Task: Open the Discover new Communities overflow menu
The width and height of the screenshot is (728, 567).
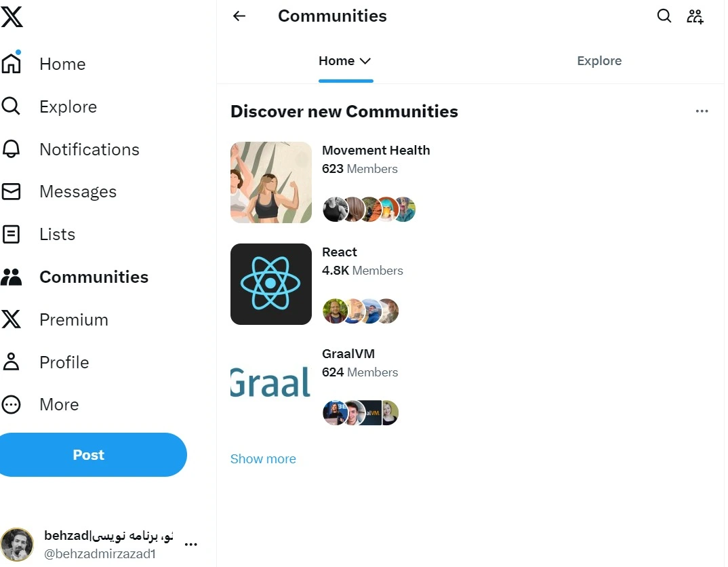Action: tap(702, 111)
